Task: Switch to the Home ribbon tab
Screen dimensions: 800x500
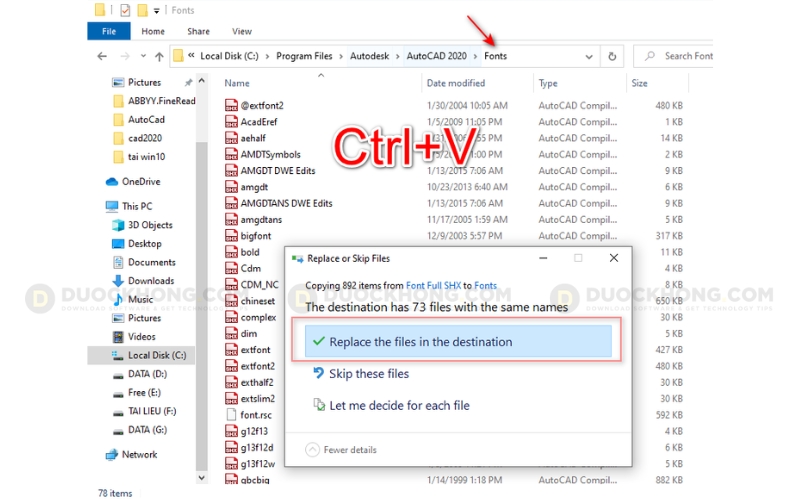Action: click(x=153, y=31)
